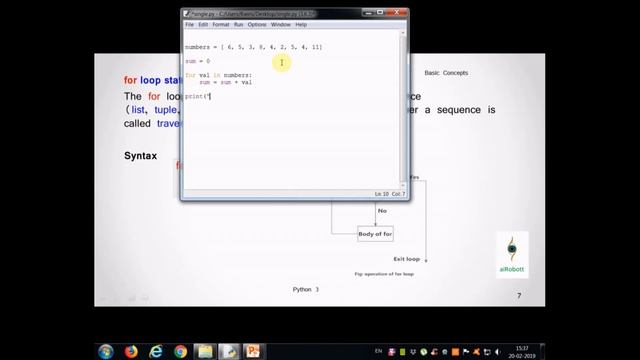Click the EN language indicator
The image size is (640, 360).
click(378, 351)
